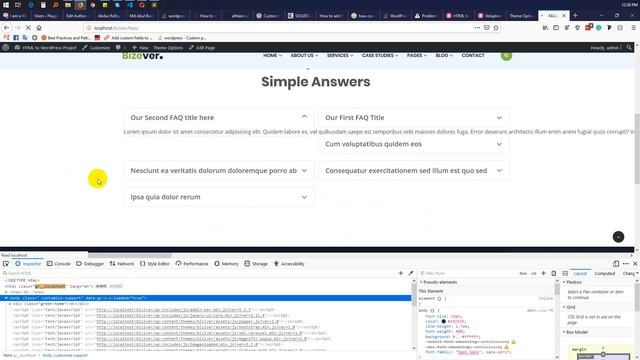Open DevTools three-dot options menu
The image size is (640, 360).
[x=626, y=264]
